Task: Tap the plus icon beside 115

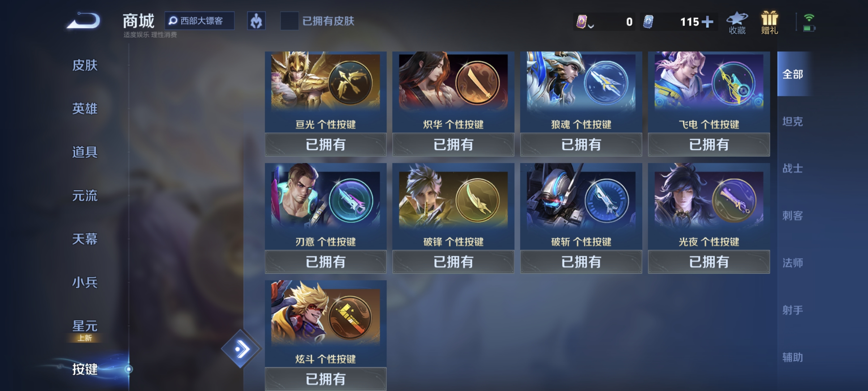Action: (707, 22)
